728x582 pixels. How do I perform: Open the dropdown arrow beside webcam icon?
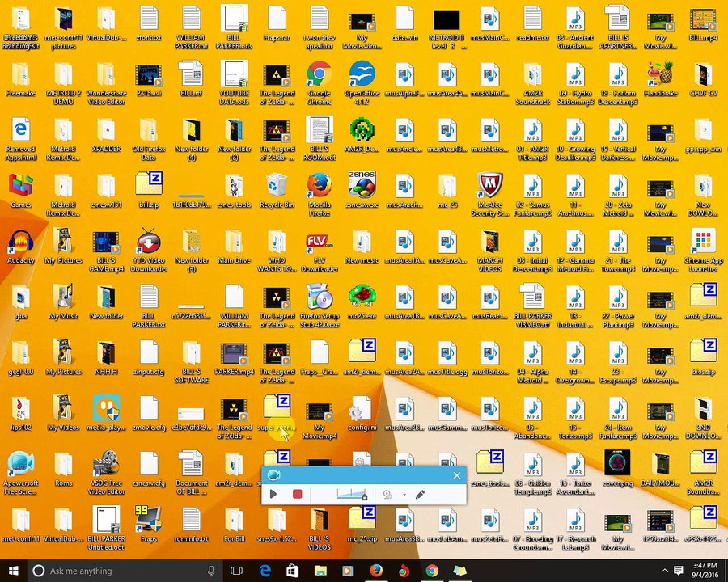pos(404,495)
